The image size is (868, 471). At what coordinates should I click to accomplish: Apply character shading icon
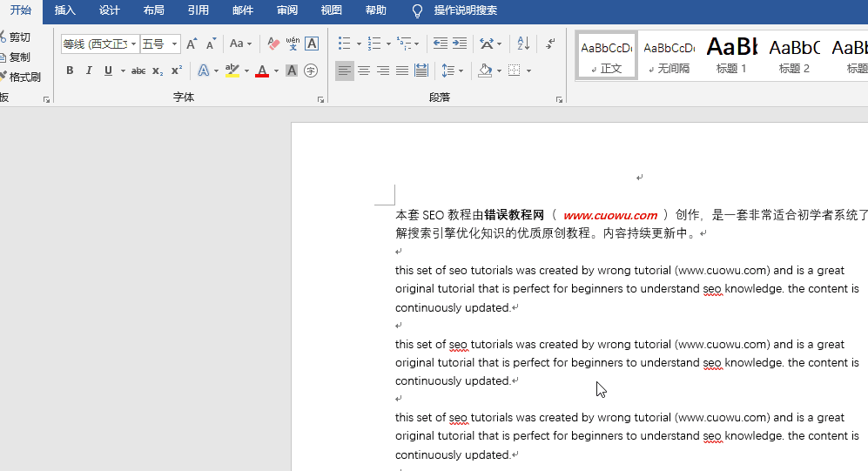[292, 71]
